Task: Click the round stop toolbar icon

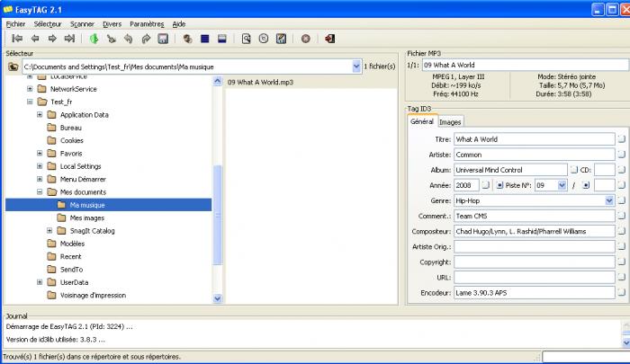Action: (306, 39)
